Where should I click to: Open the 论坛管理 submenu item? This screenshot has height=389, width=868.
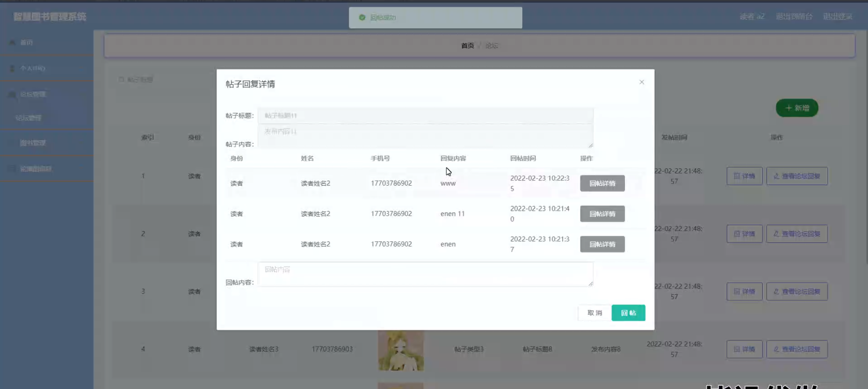click(x=29, y=118)
